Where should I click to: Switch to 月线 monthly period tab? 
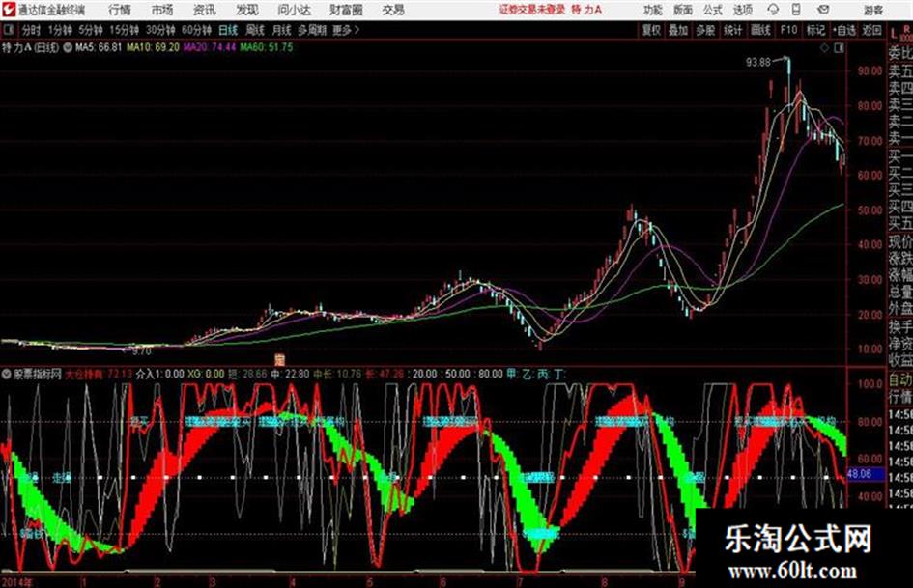(x=282, y=30)
